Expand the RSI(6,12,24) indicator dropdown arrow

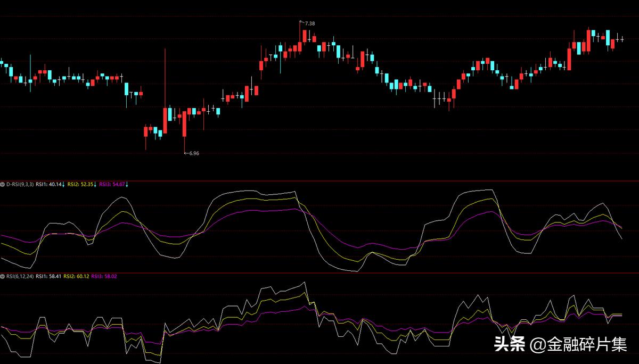3,277
